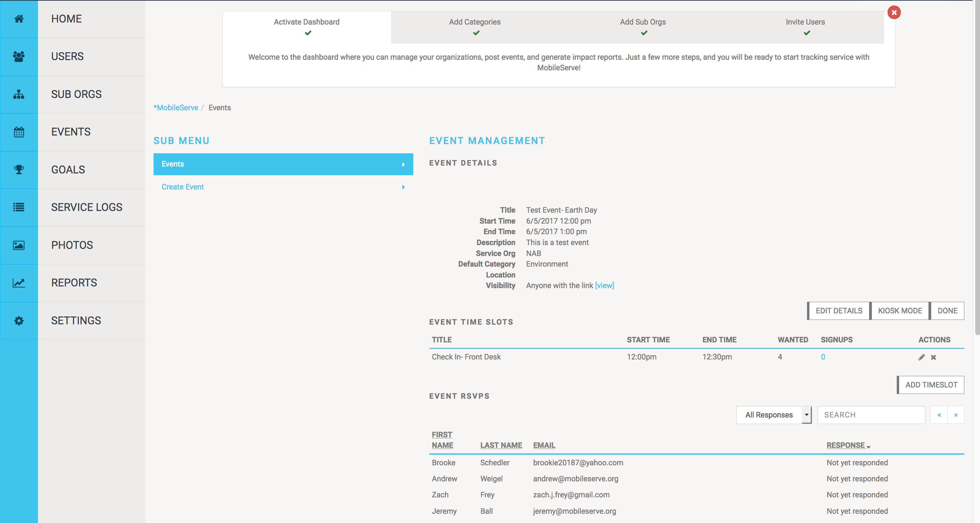This screenshot has height=523, width=980.
Task: Select the Service Logs list icon
Action: 19,208
